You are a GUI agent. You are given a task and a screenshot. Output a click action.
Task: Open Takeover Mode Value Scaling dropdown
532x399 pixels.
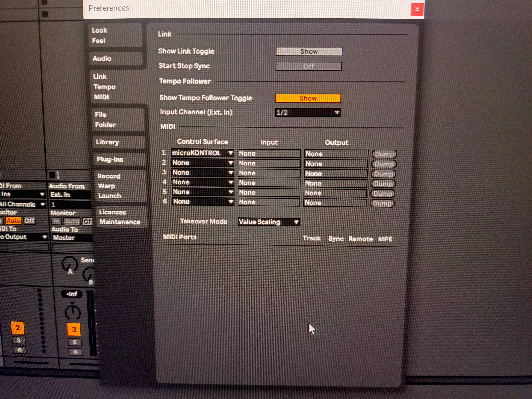tap(268, 222)
